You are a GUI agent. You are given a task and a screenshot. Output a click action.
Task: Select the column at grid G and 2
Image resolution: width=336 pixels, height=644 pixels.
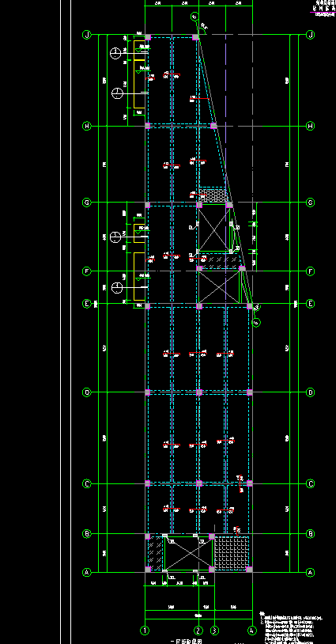[x=199, y=205]
